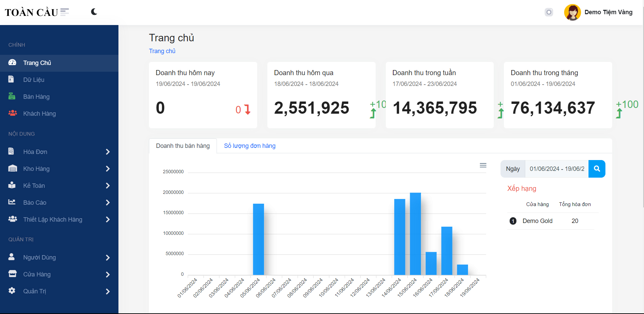Click the 76,134,637 monthly revenue value
This screenshot has width=644, height=314.
pos(553,108)
